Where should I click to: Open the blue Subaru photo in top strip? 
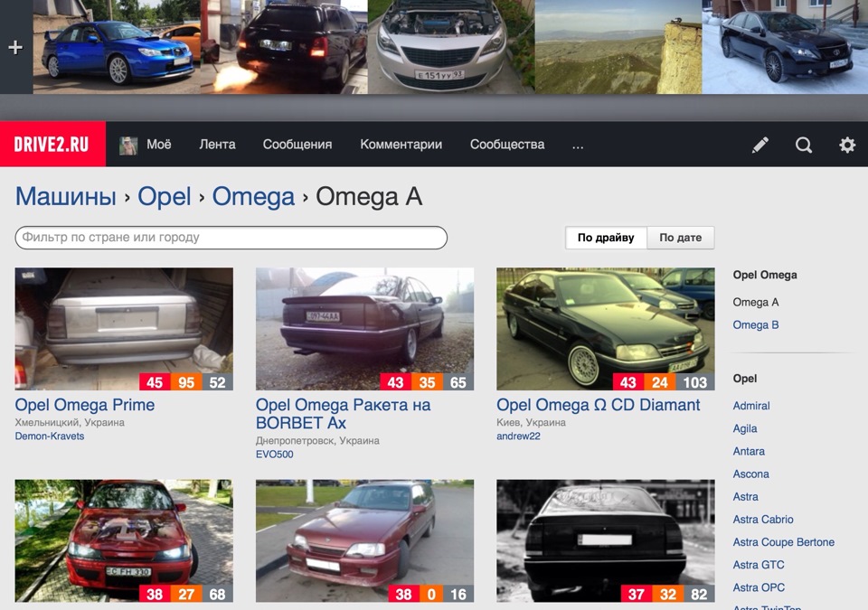click(117, 47)
